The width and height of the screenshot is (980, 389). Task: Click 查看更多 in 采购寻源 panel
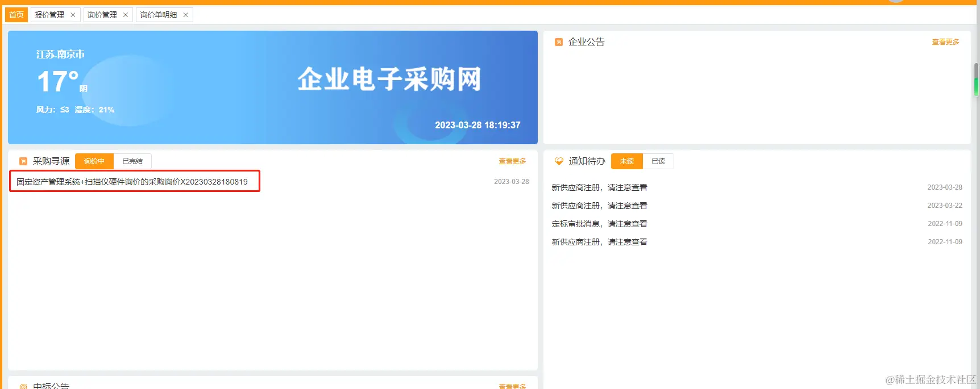tap(512, 161)
